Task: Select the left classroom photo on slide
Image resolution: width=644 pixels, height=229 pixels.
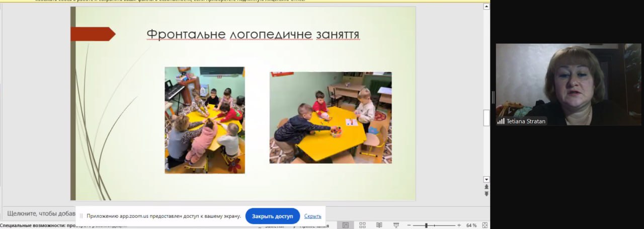Action: [x=205, y=120]
